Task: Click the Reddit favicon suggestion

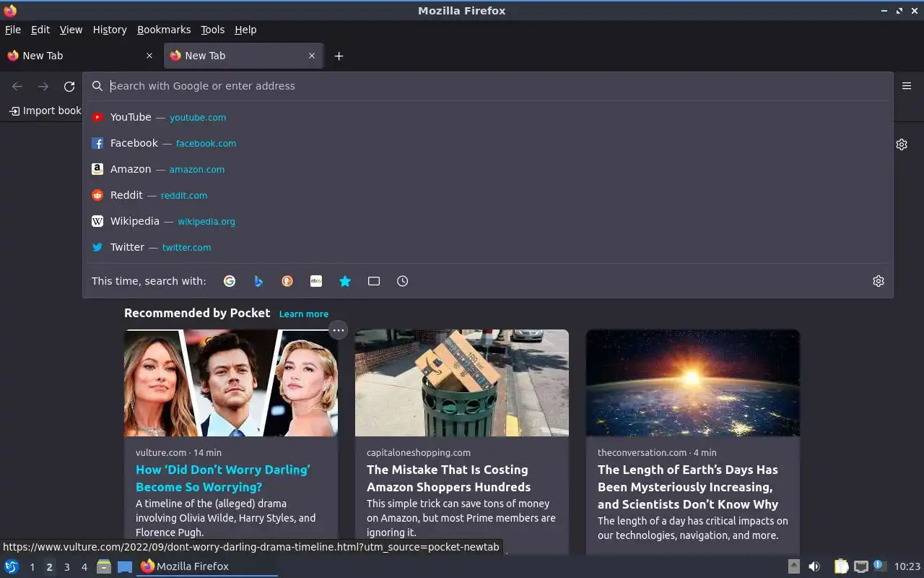Action: pyautogui.click(x=97, y=195)
